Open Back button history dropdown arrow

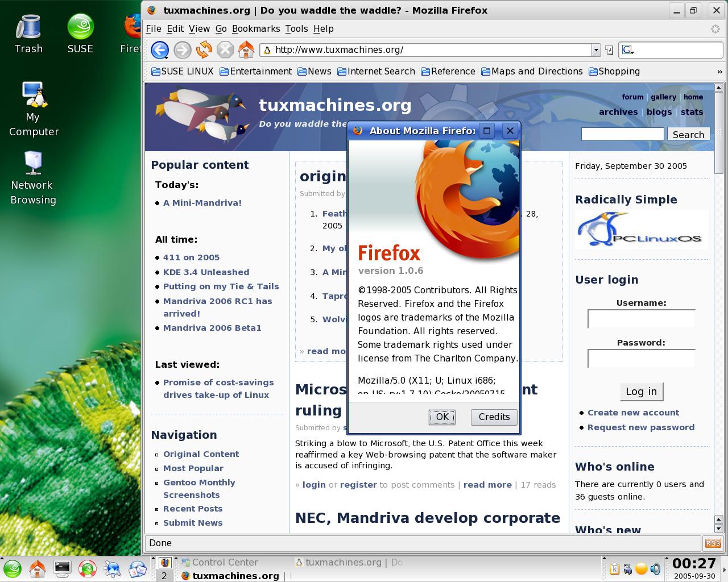point(166,58)
